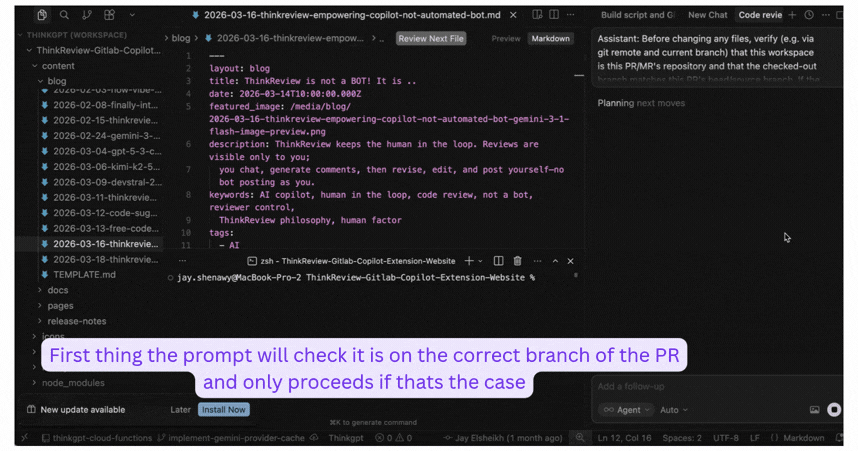The height and width of the screenshot is (451, 858).
Task: Expand the activity bar overflow chevron
Action: [132, 15]
